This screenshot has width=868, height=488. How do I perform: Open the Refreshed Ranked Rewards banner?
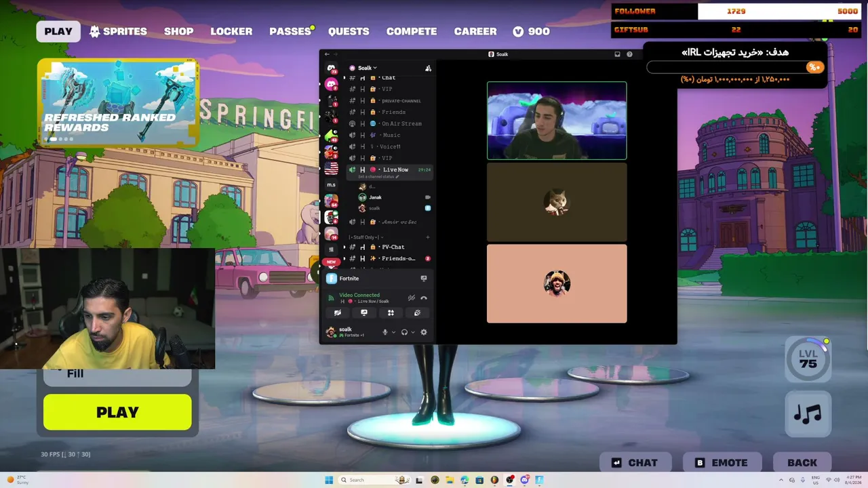118,102
